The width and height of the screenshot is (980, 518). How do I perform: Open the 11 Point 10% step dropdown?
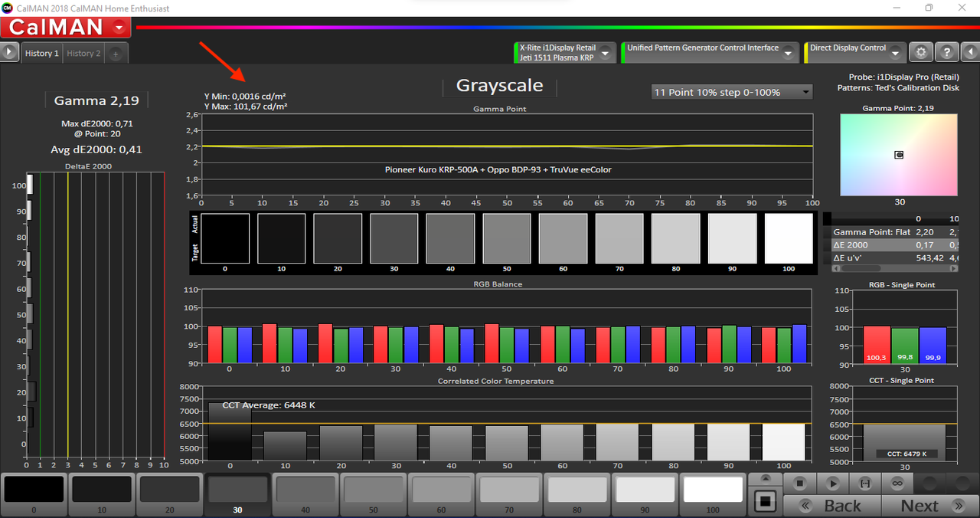tap(732, 92)
